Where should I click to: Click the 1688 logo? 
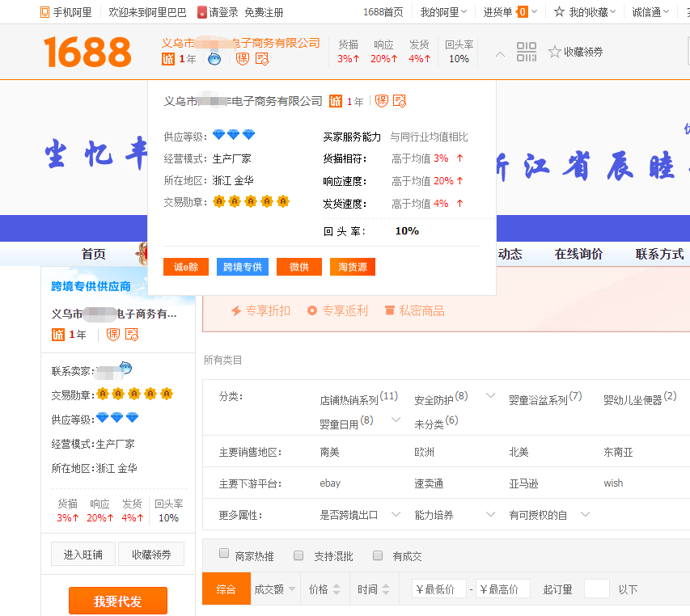click(87, 52)
